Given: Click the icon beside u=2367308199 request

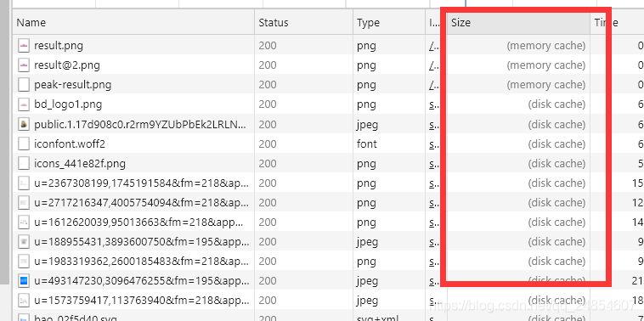Looking at the screenshot, I should (24, 183).
